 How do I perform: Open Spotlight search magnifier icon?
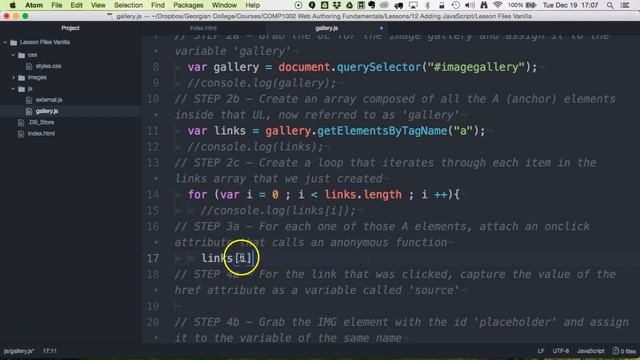click(610, 5)
